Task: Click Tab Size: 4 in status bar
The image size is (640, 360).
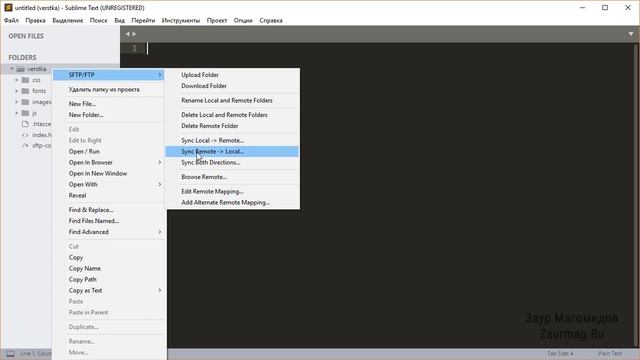Action: tap(560, 353)
